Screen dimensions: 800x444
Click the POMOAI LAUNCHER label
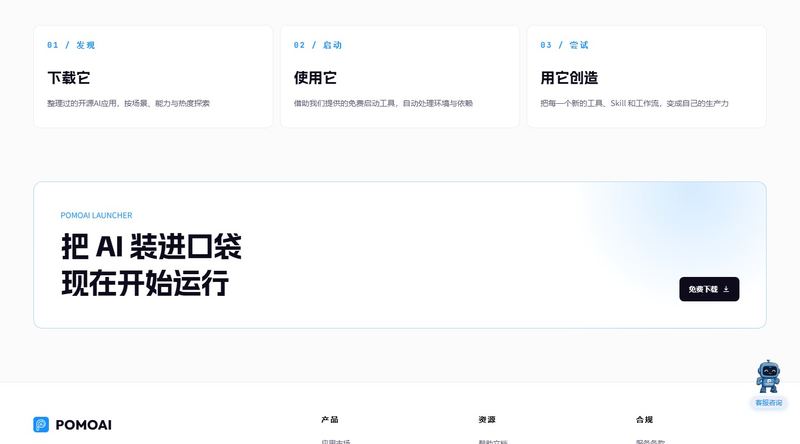pos(96,215)
